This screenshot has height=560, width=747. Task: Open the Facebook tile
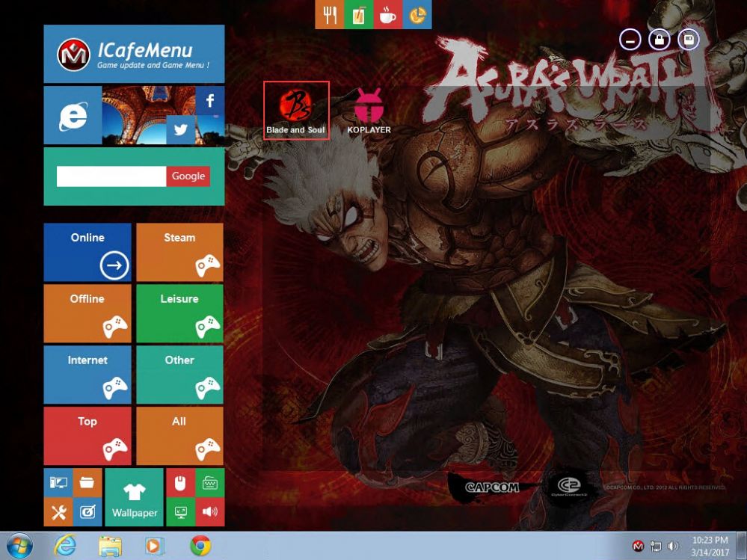coord(209,100)
